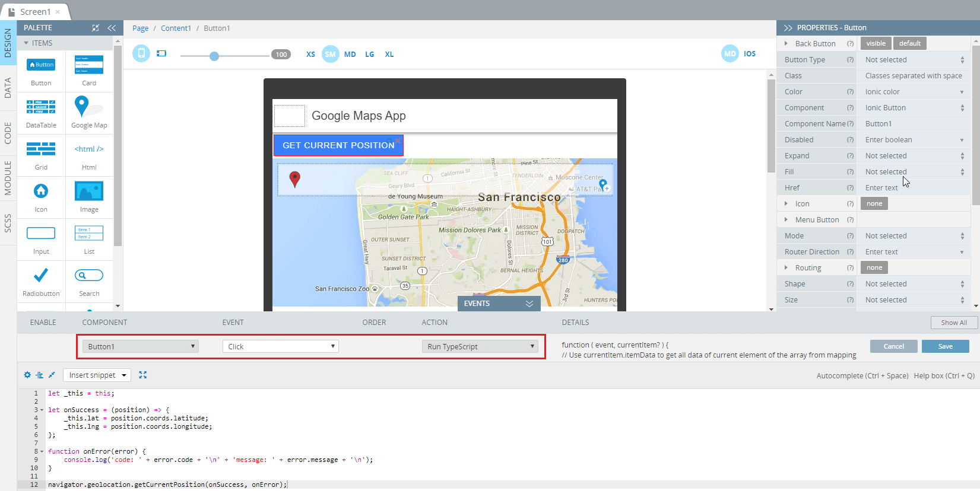Click the red marker on the map

[x=294, y=178]
